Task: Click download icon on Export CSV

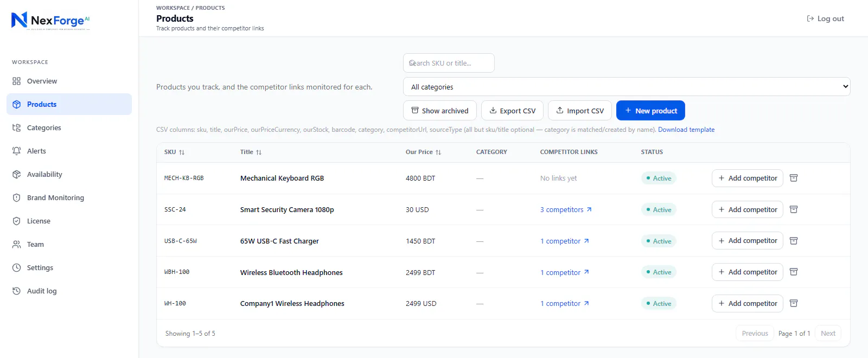Action: pyautogui.click(x=493, y=110)
